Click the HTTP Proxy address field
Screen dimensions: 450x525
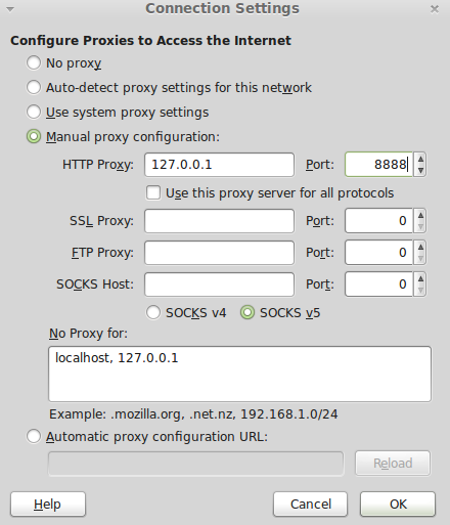[219, 165]
